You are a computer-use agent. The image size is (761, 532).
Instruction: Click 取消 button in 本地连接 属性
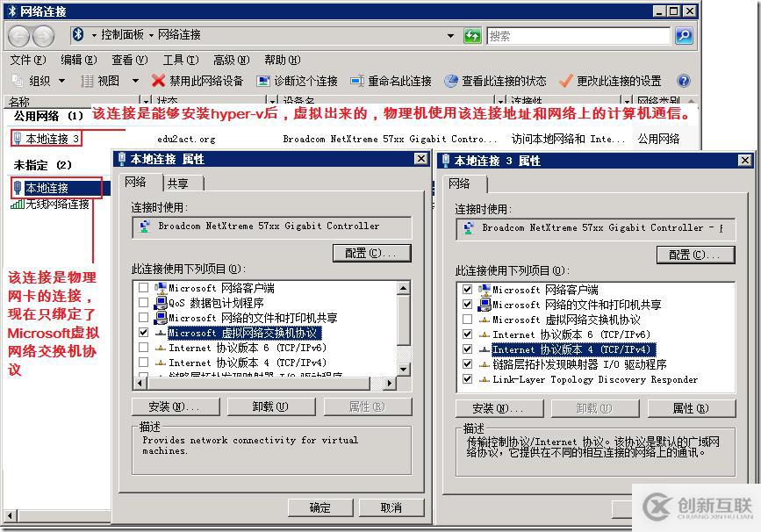(x=391, y=507)
